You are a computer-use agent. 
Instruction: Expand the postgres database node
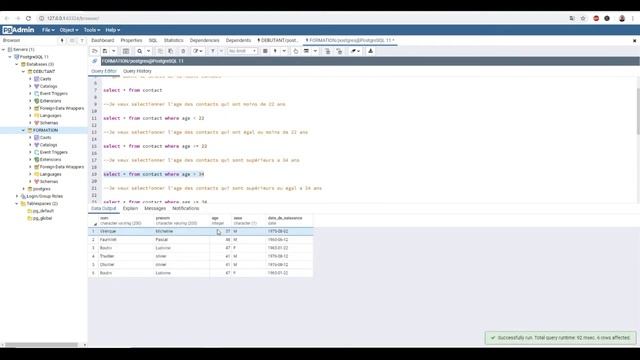point(23,189)
